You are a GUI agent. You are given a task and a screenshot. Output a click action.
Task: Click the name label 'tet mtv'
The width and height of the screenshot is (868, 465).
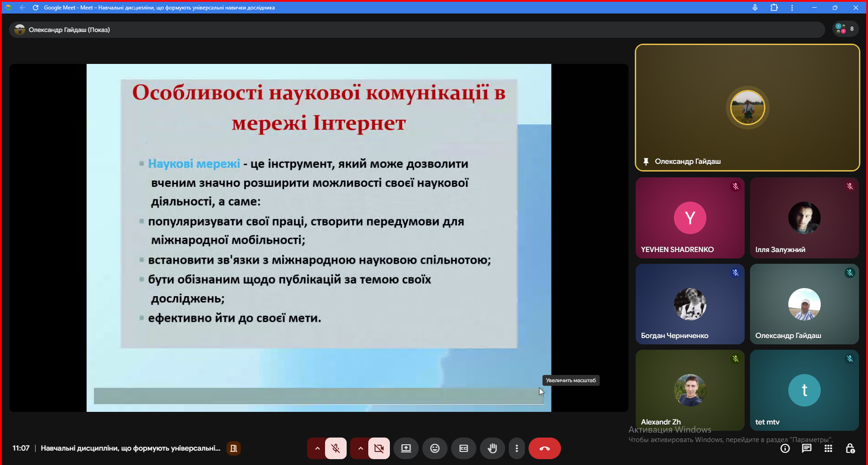[767, 422]
